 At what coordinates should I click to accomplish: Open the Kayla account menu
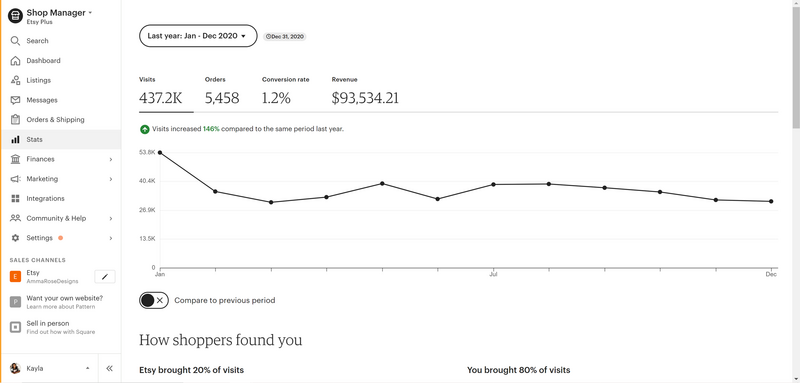point(50,368)
